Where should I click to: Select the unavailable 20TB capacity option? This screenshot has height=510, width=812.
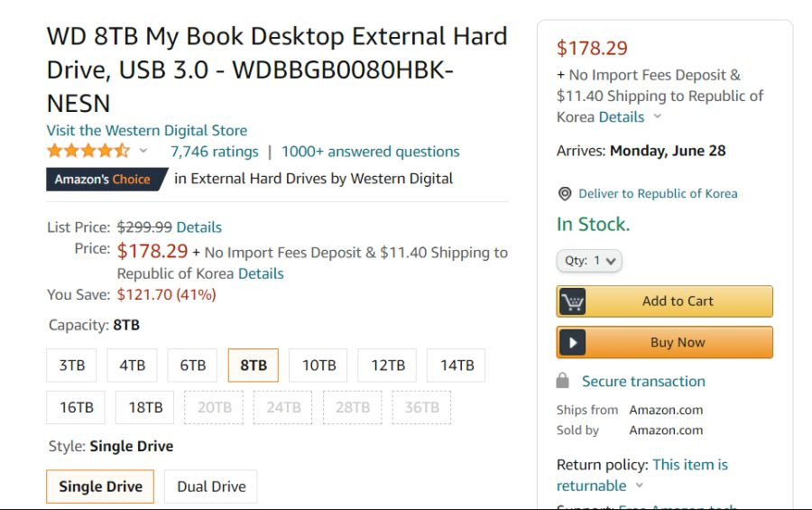(x=214, y=407)
